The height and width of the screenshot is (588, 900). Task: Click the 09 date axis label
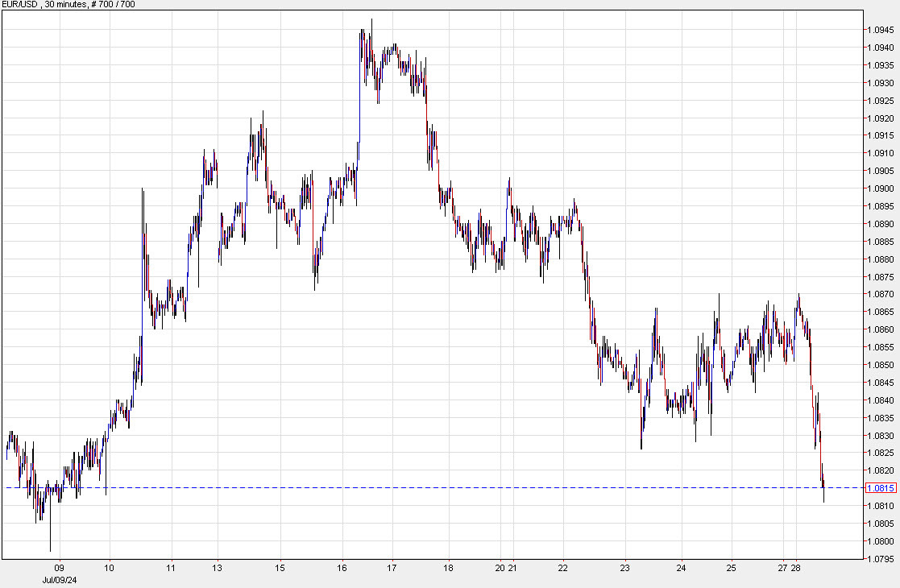[58, 566]
